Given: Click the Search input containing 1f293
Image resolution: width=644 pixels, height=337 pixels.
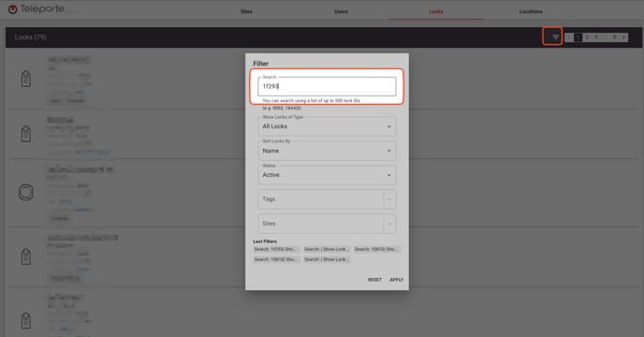Looking at the screenshot, I should (327, 86).
